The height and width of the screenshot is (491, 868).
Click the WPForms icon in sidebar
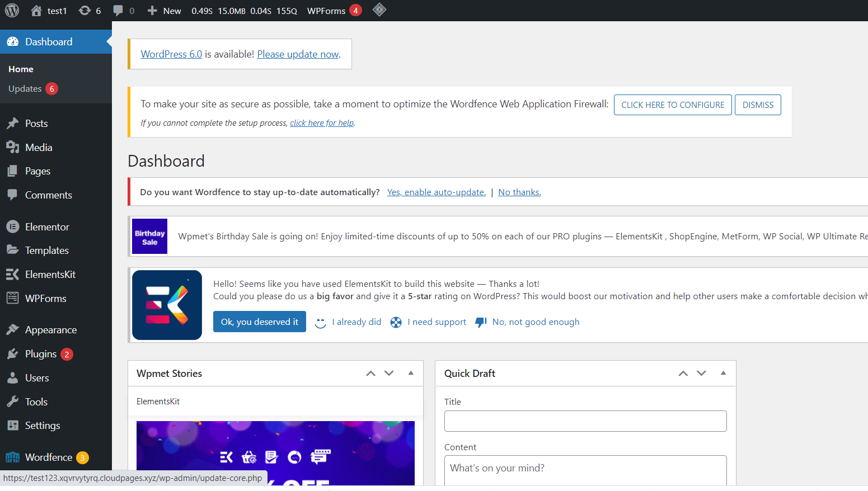(x=13, y=299)
